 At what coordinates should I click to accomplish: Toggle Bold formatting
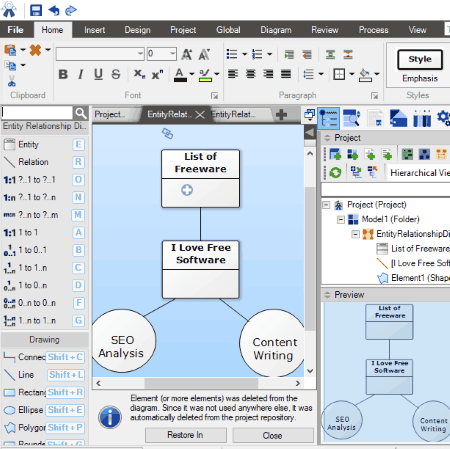point(63,74)
